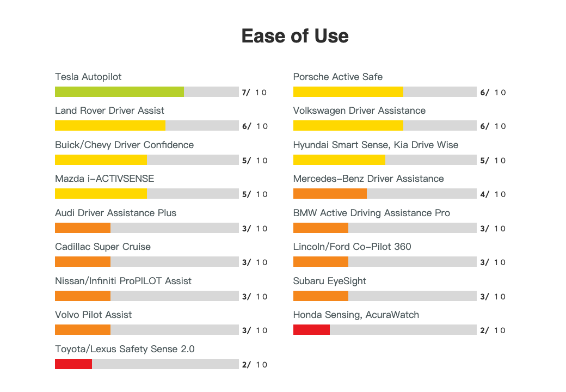Click the Lincoln/Ford Co-Pilot 360 label
The height and width of the screenshot is (392, 566).
[352, 247]
